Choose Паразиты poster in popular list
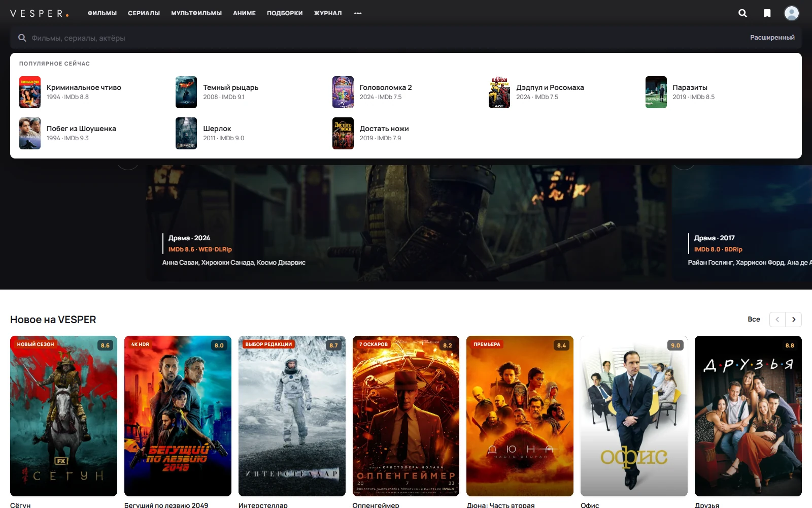The height and width of the screenshot is (508, 812). (656, 92)
